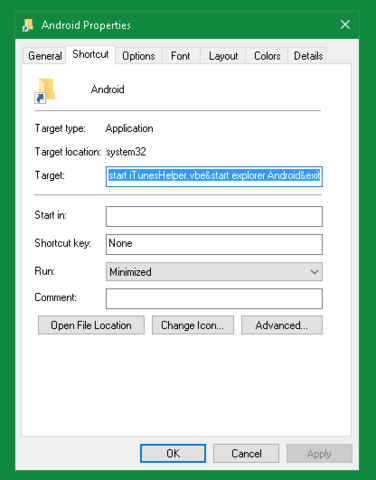Click the Application target type text

click(129, 128)
